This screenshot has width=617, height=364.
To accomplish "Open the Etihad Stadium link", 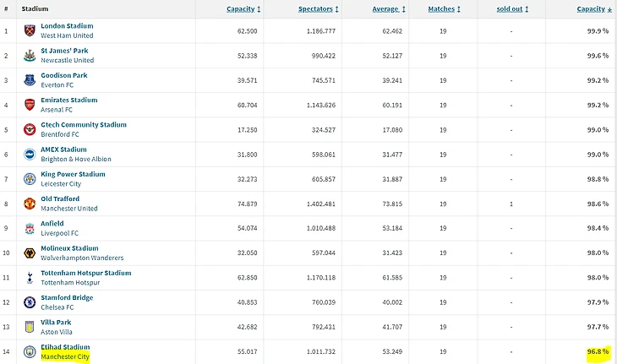I will pyautogui.click(x=65, y=346).
